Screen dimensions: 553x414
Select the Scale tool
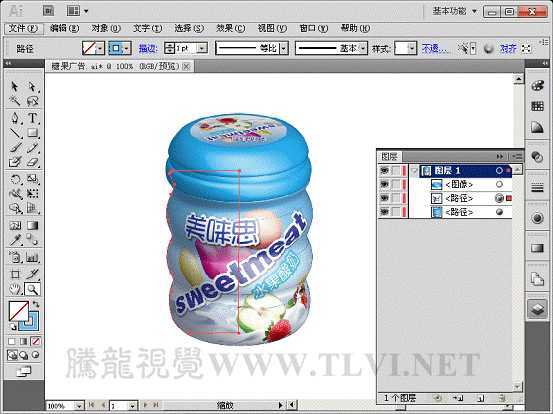point(32,179)
